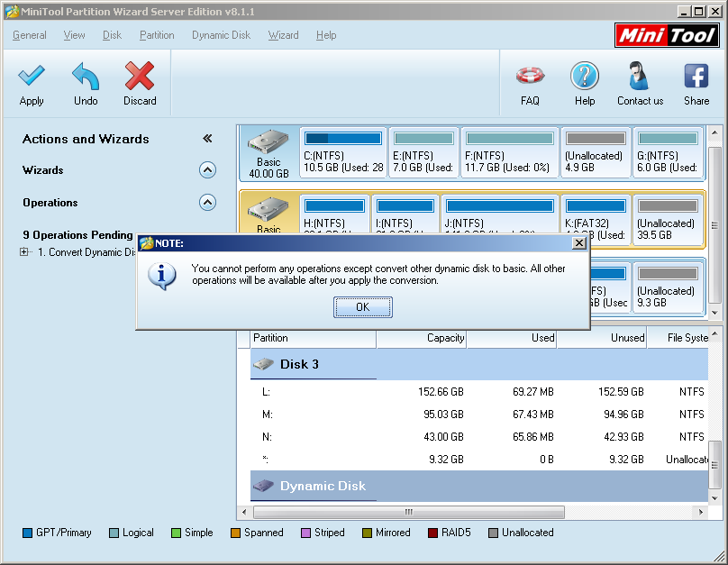Click the Simple green legend swatch
The width and height of the screenshot is (728, 565).
pyautogui.click(x=176, y=533)
